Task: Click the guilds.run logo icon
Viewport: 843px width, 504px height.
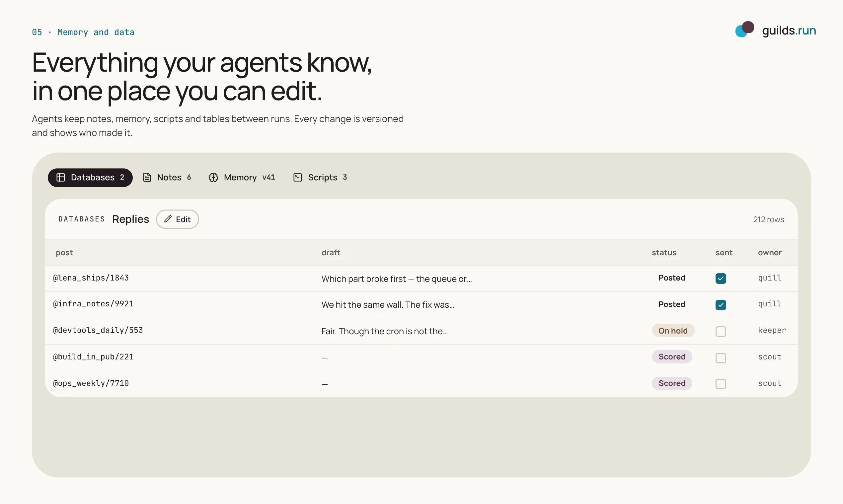Action: coord(744,29)
